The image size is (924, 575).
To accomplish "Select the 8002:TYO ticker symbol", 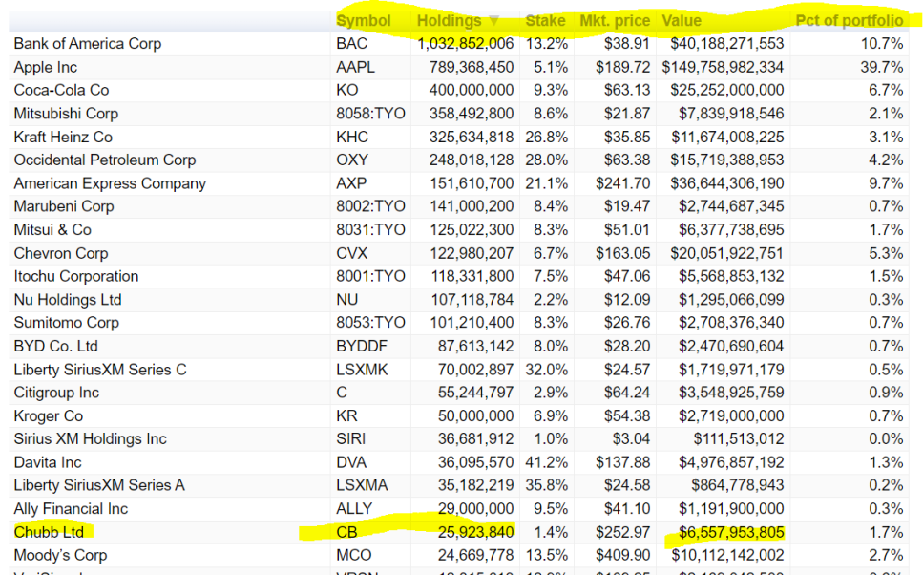I will (370, 206).
